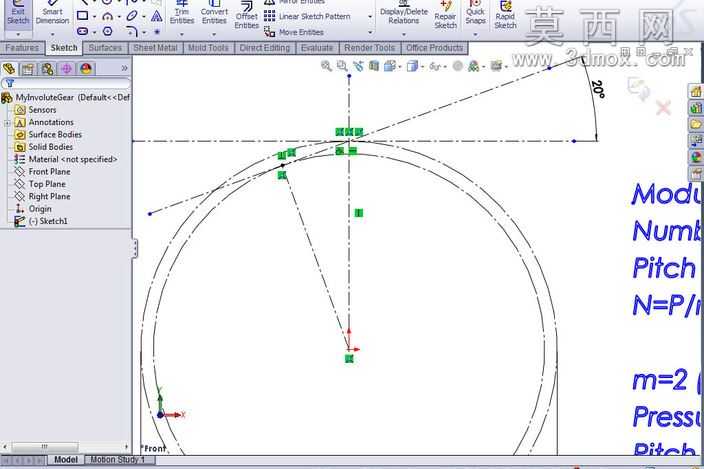Switch to the Features tab
Viewport: 704px width, 469px height.
click(22, 48)
